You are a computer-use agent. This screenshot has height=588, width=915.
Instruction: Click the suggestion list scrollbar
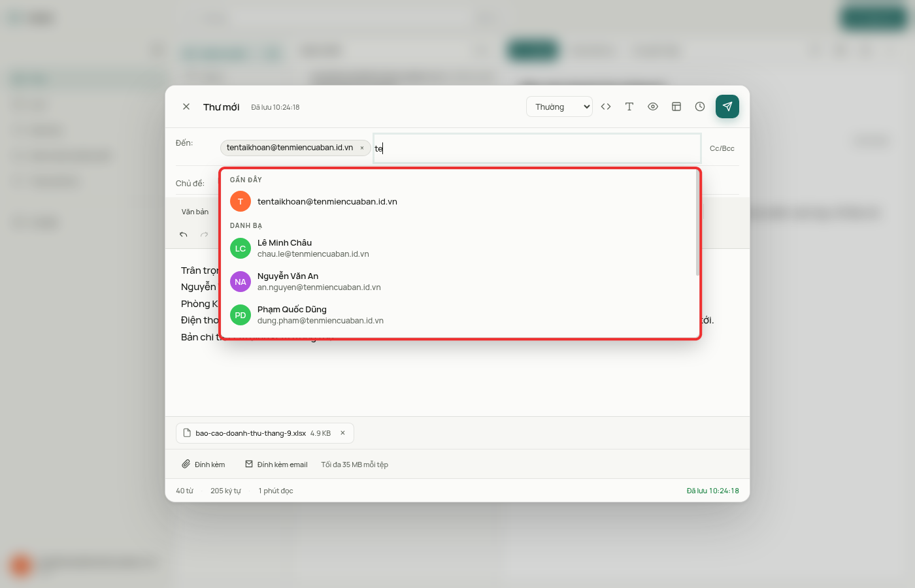point(697,223)
